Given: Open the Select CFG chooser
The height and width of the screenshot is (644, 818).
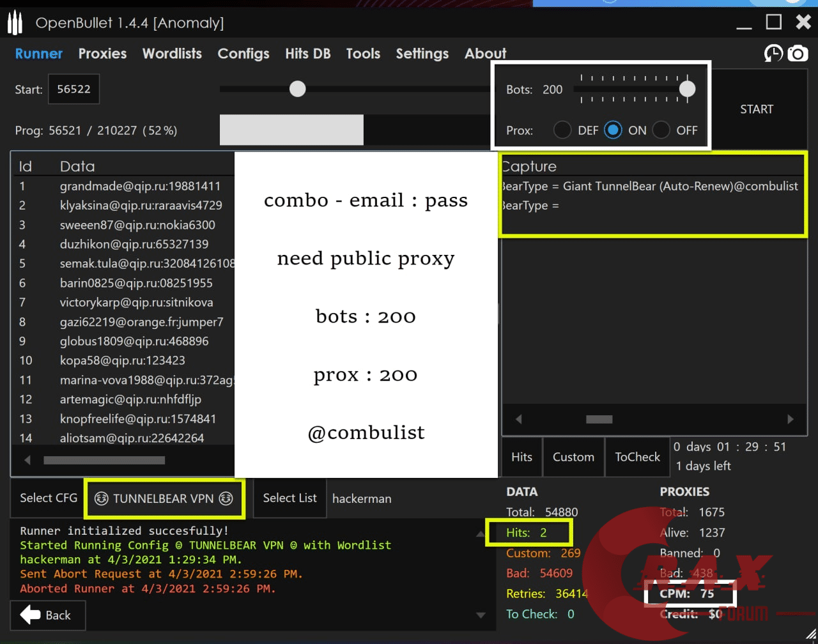Looking at the screenshot, I should (x=49, y=498).
